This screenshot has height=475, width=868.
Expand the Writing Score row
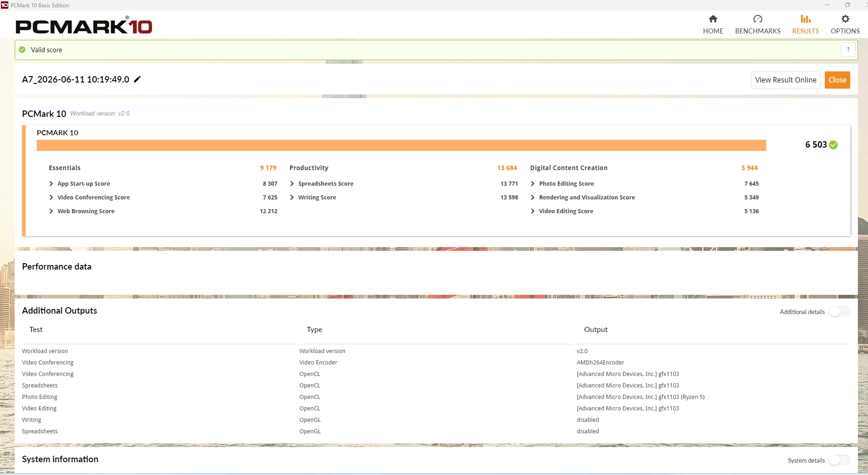[x=292, y=197]
